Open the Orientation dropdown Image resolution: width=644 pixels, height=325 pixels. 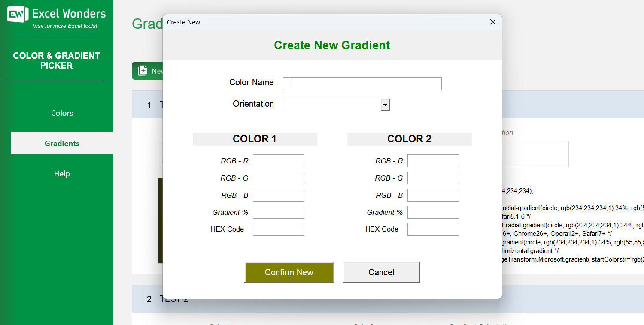click(385, 105)
